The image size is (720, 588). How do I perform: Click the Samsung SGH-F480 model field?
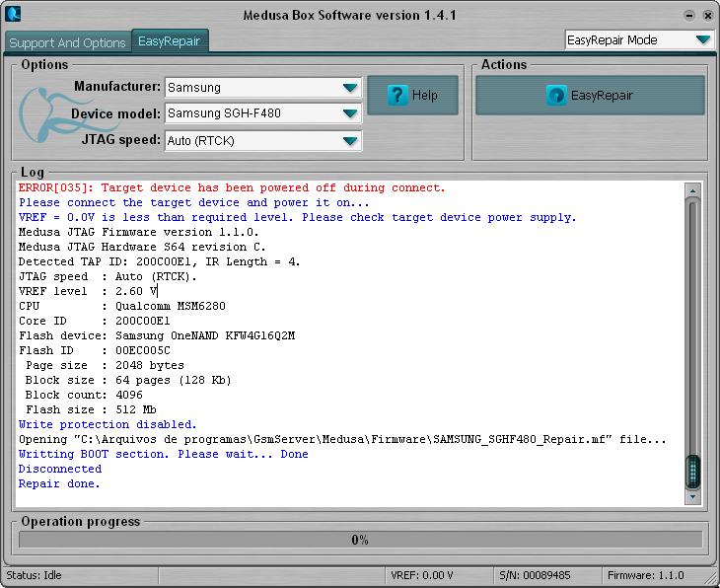[x=263, y=113]
